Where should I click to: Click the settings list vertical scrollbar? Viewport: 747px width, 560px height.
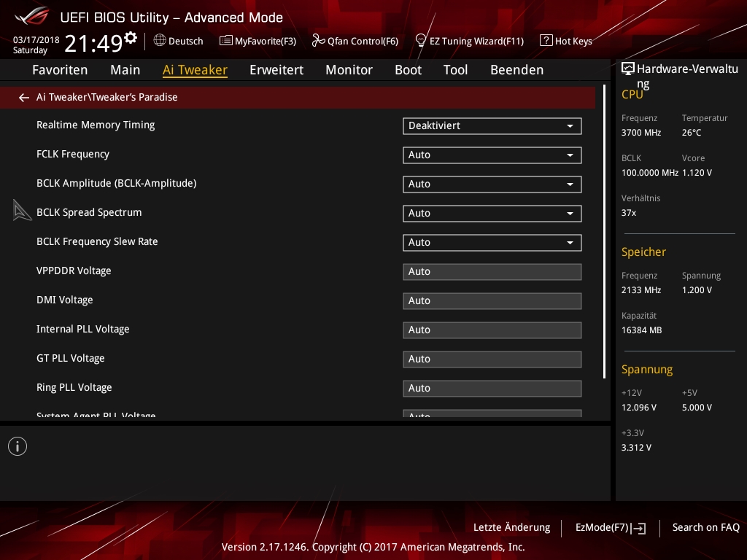tap(604, 231)
